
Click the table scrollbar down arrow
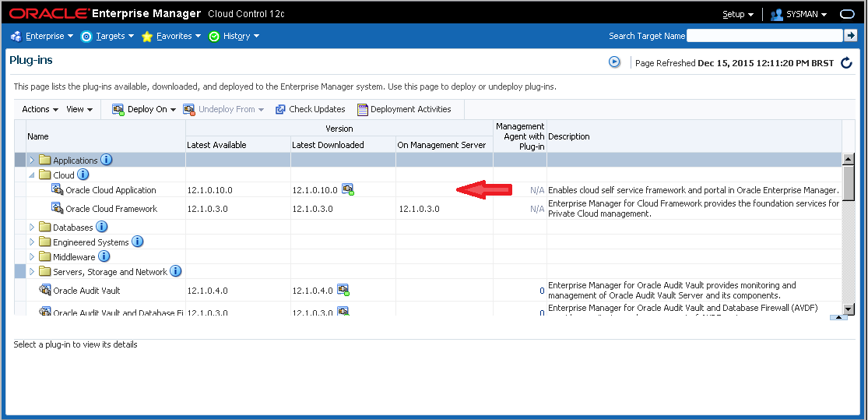[848, 309]
